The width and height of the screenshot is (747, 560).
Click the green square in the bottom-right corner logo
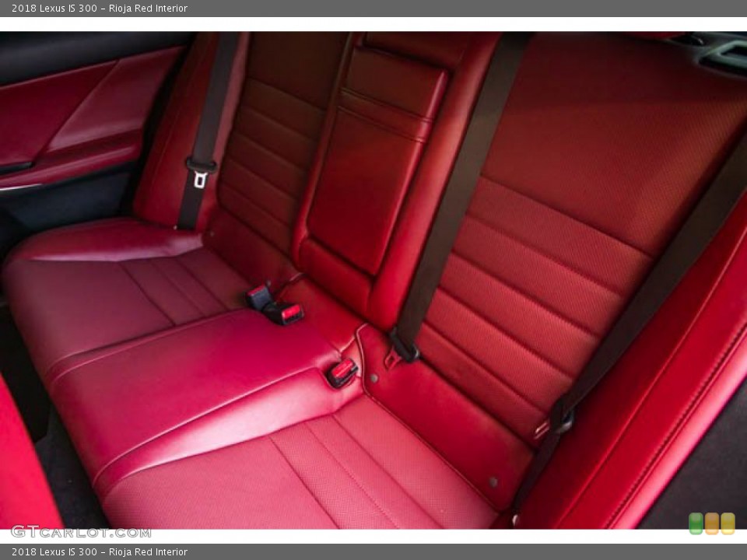click(x=696, y=523)
